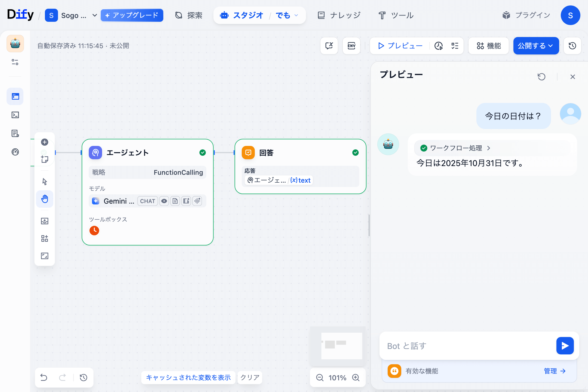Click the アップグレード button
Image resolution: width=588 pixels, height=392 pixels.
click(132, 15)
